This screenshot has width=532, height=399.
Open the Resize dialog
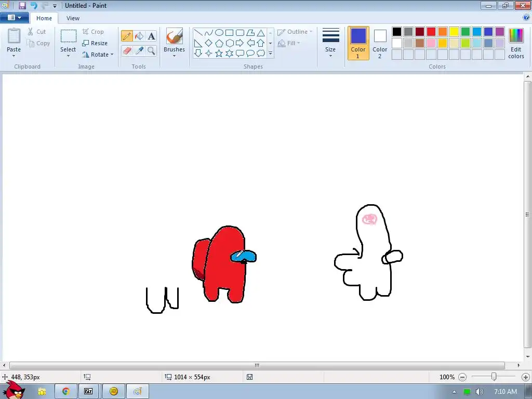tap(95, 43)
